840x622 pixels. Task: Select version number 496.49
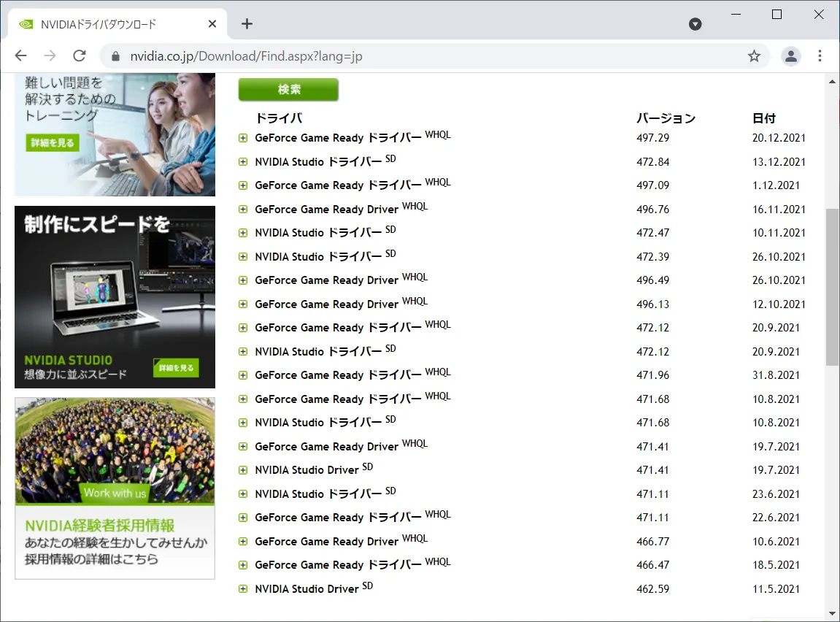652,280
